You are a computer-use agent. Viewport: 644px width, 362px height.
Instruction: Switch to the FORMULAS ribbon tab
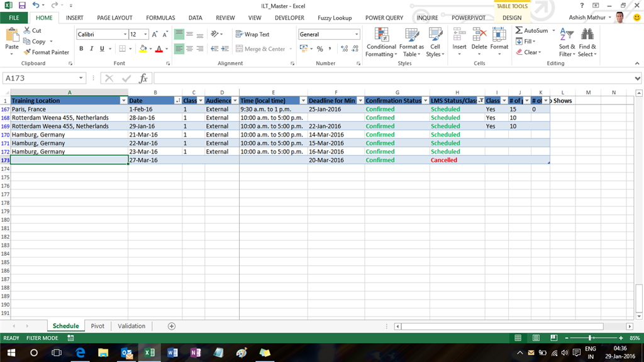click(160, 18)
